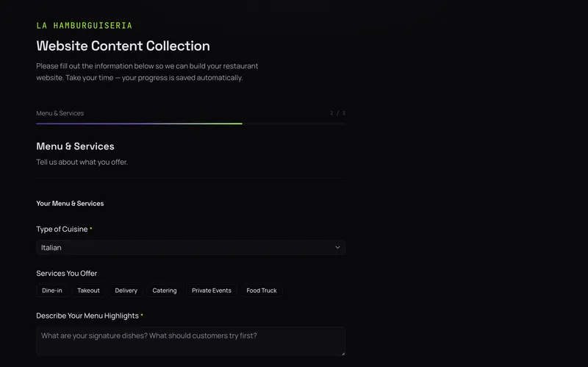This screenshot has width=588, height=367.
Task: Toggle the Takeout service option
Action: pos(88,291)
